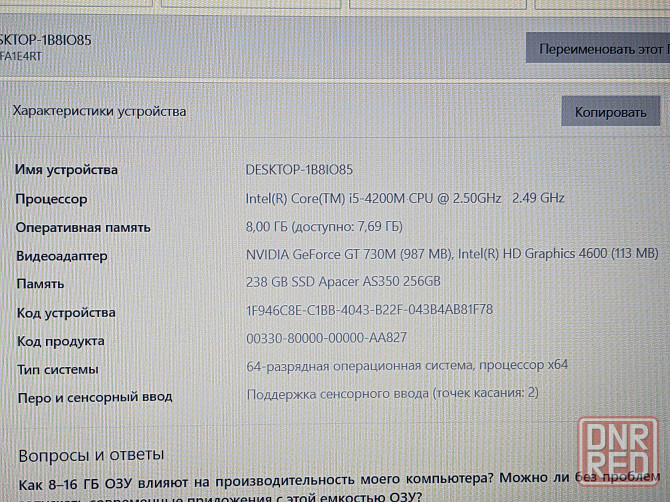
Task: Select the 8,00 ГБ RAM value
Action: click(x=324, y=226)
